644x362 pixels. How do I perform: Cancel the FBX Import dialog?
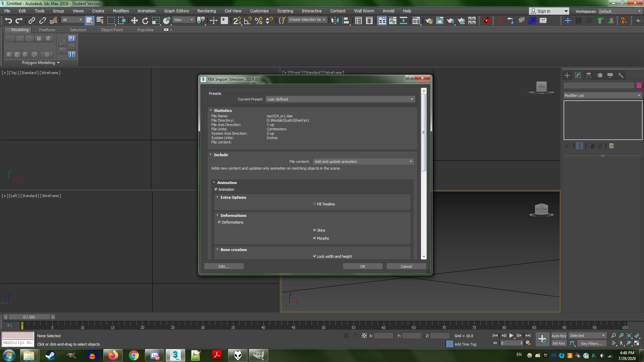[406, 266]
